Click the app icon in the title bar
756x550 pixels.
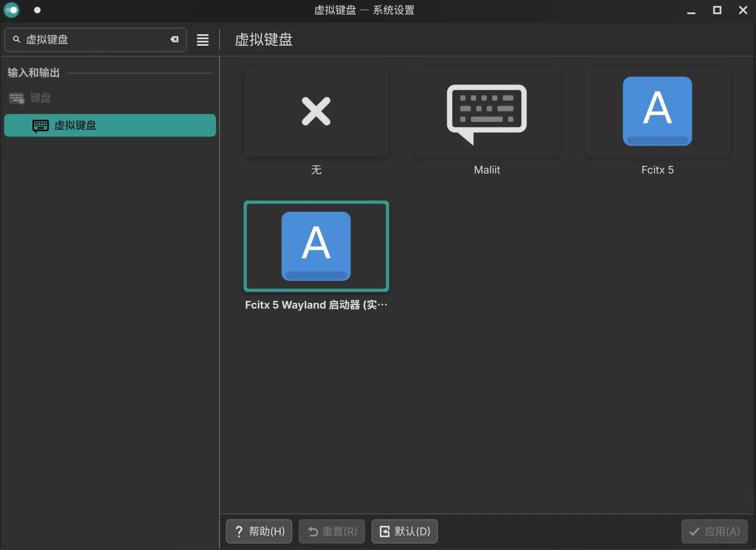(x=12, y=10)
